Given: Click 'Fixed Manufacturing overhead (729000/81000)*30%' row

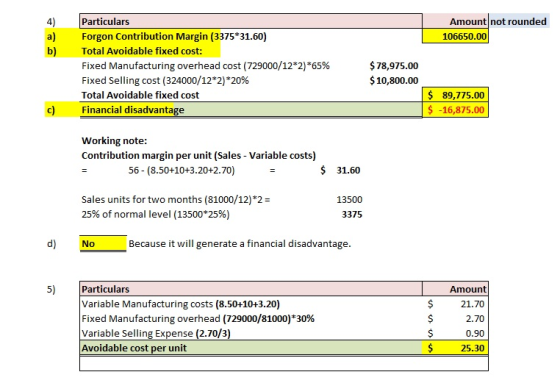Looking at the screenshot, I should tap(198, 319).
